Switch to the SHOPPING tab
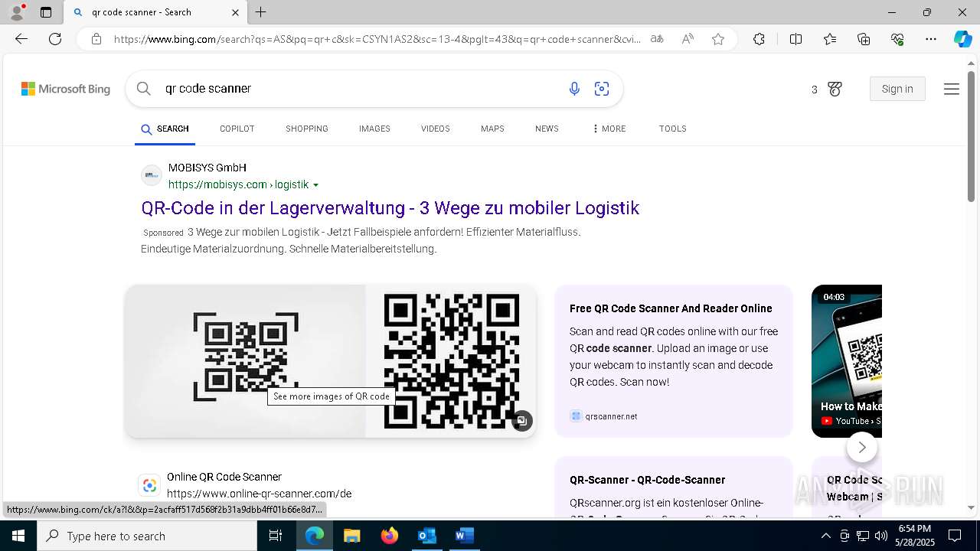This screenshot has height=551, width=980. click(x=307, y=129)
